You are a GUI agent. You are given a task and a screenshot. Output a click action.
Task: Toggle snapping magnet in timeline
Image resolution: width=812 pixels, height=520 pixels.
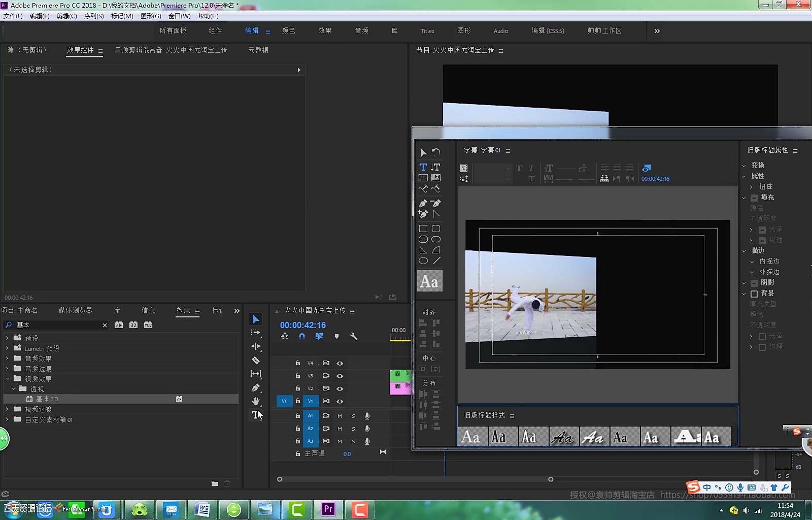(302, 336)
